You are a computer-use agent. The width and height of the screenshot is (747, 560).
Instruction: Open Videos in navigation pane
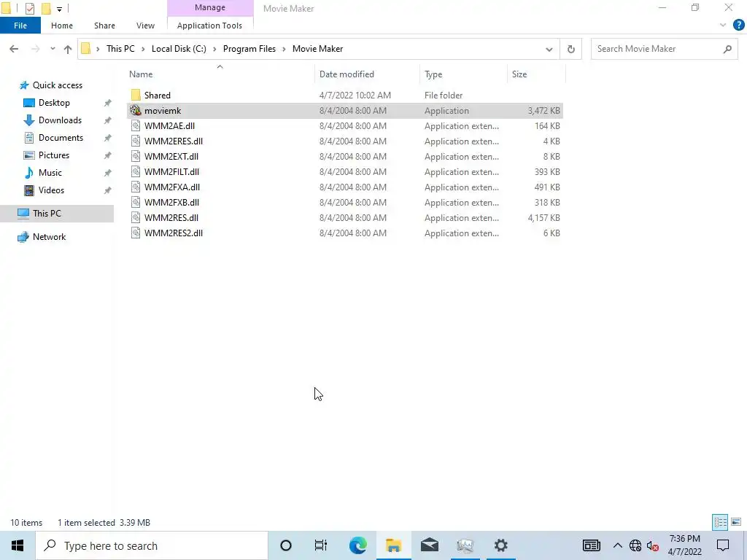click(51, 190)
